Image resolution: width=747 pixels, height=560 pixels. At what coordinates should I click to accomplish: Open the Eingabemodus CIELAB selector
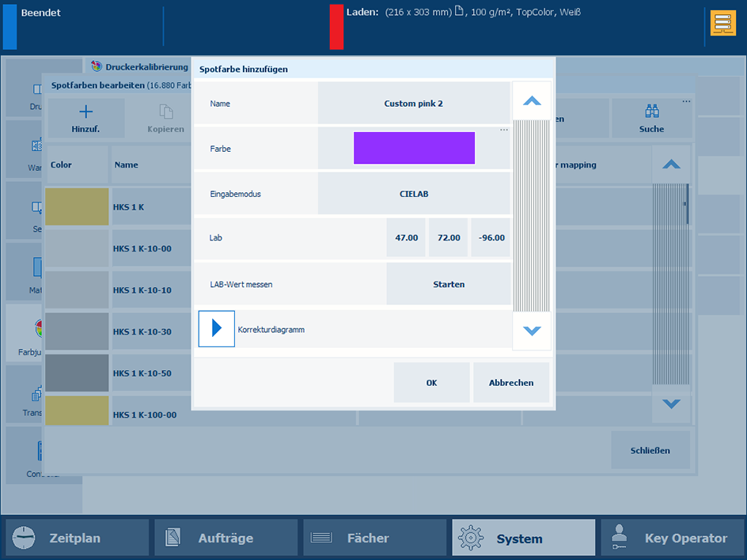click(x=414, y=194)
